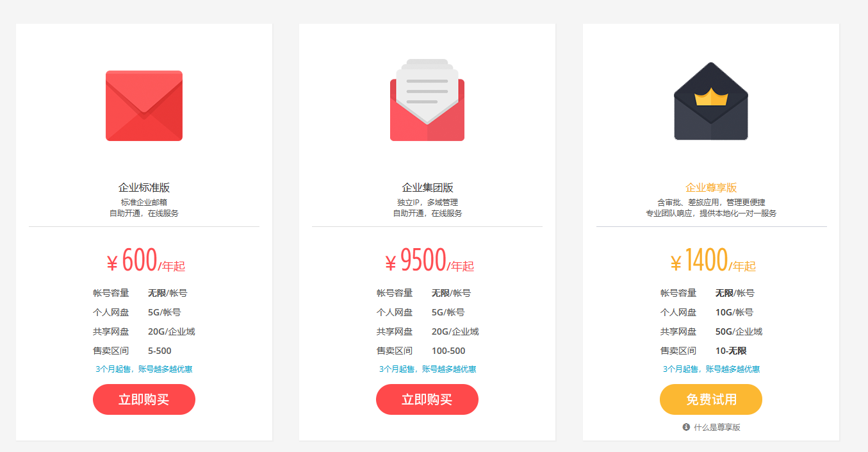Click the 100-500 sales range value
The width and height of the screenshot is (868, 452).
coord(448,351)
